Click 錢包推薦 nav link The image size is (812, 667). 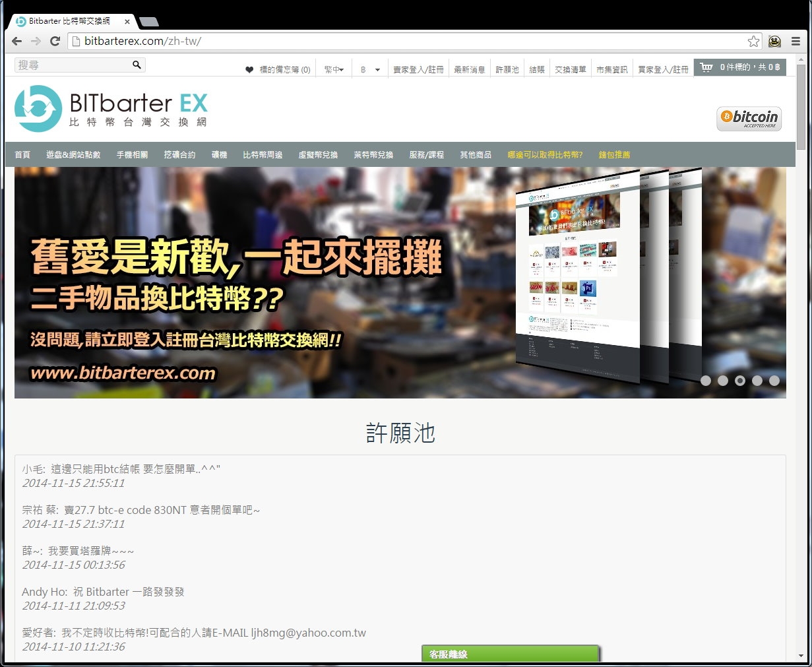(x=614, y=154)
